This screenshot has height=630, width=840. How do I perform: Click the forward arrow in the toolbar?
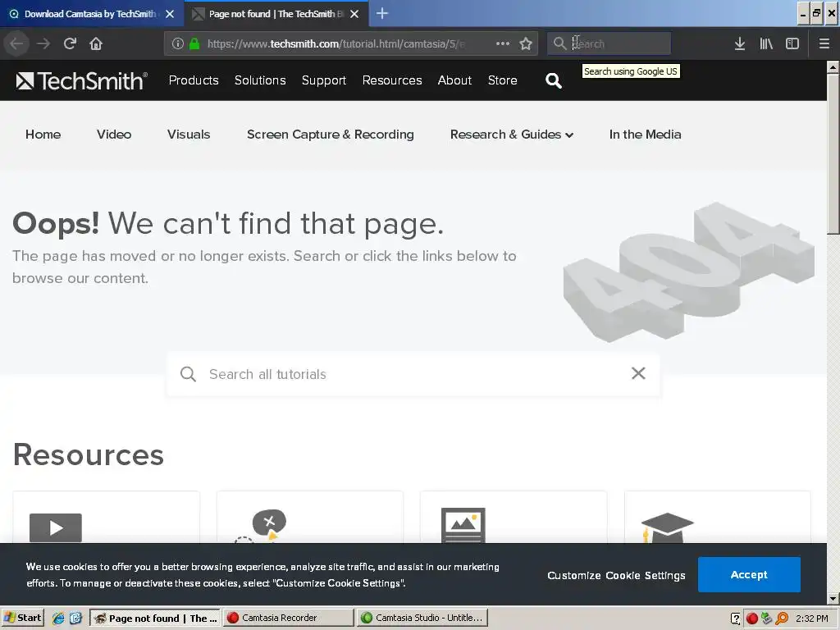click(43, 43)
